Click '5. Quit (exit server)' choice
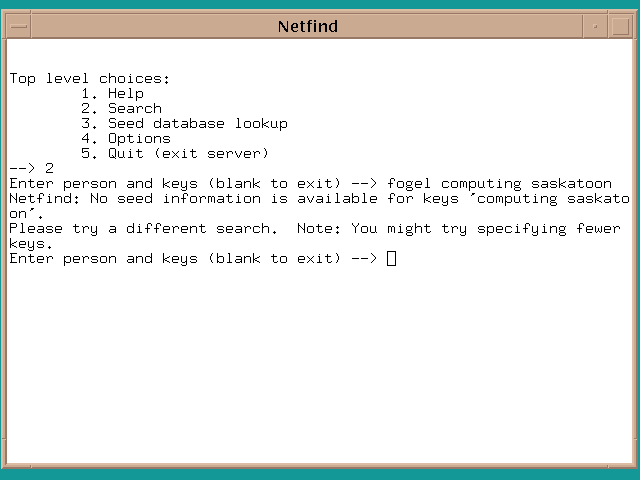The height and width of the screenshot is (480, 640). coord(175,154)
